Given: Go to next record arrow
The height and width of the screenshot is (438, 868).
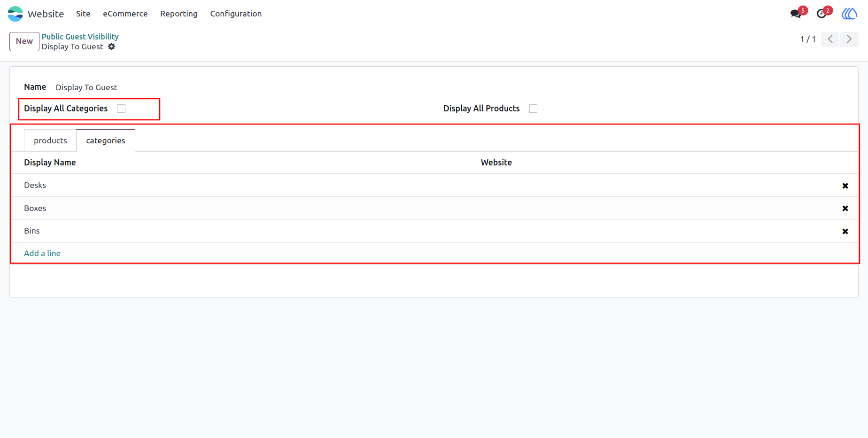Looking at the screenshot, I should tap(849, 39).
